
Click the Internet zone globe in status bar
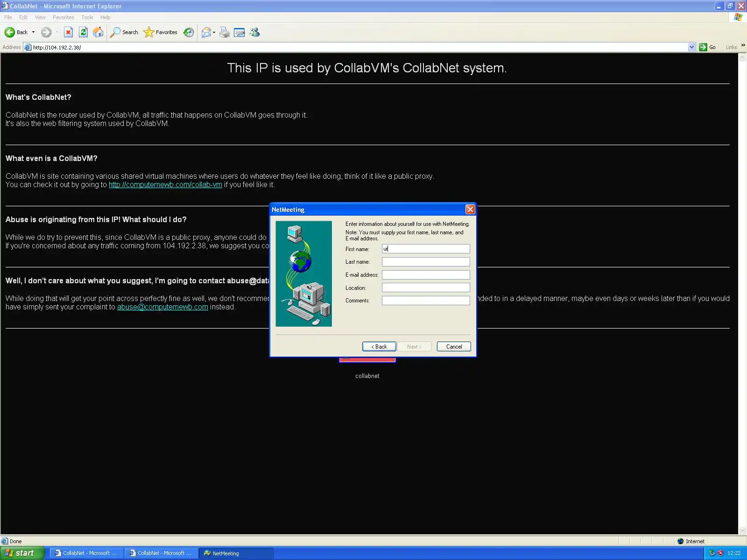[680, 541]
